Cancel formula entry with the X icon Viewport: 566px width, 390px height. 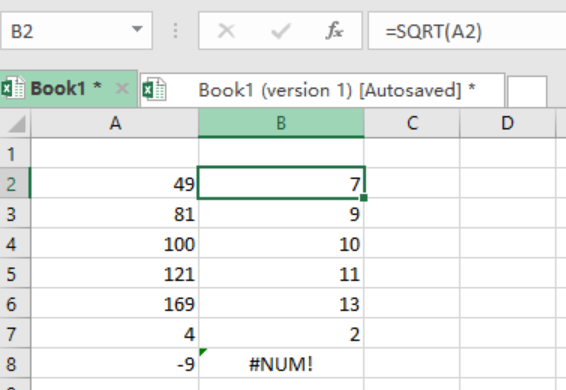point(227,31)
